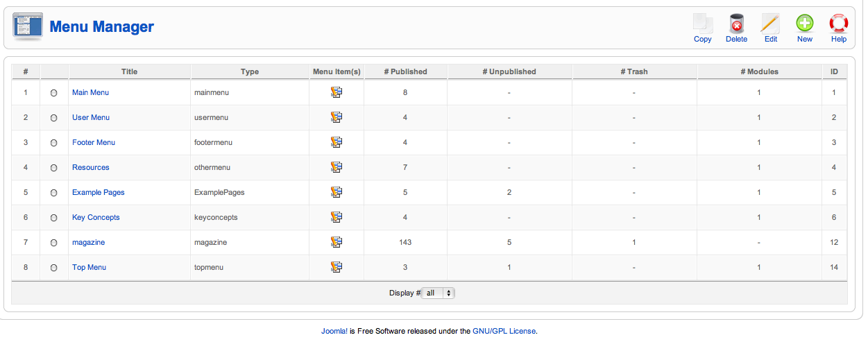
Task: Click the Type column header
Action: point(250,71)
